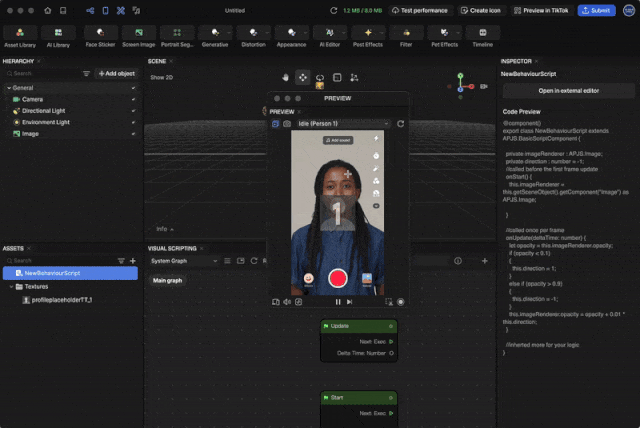Add a Screen Image object

(x=138, y=37)
